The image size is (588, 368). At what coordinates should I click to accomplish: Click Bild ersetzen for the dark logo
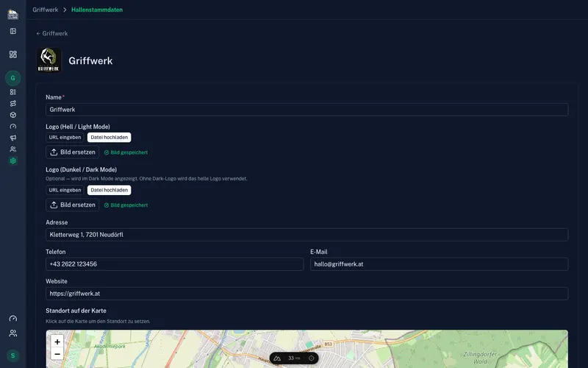coord(72,205)
